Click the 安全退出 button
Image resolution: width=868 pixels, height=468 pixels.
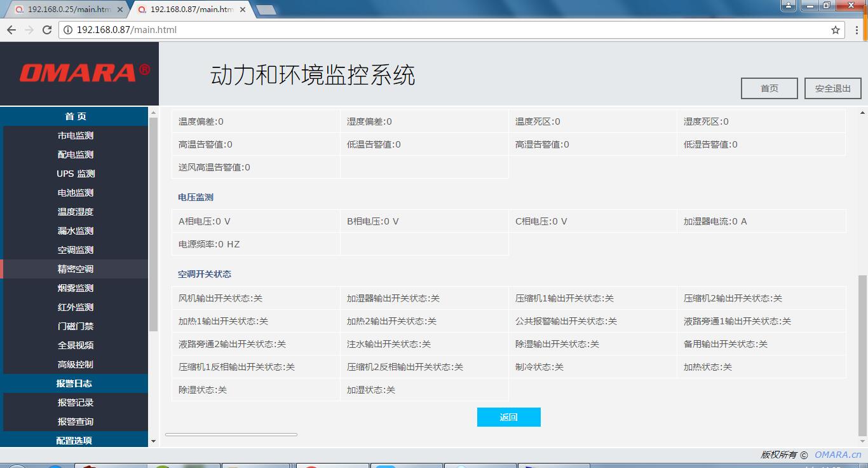[x=832, y=88]
